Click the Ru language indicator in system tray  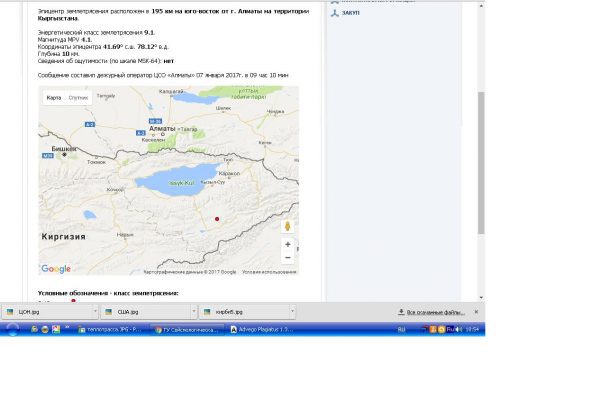pyautogui.click(x=450, y=329)
